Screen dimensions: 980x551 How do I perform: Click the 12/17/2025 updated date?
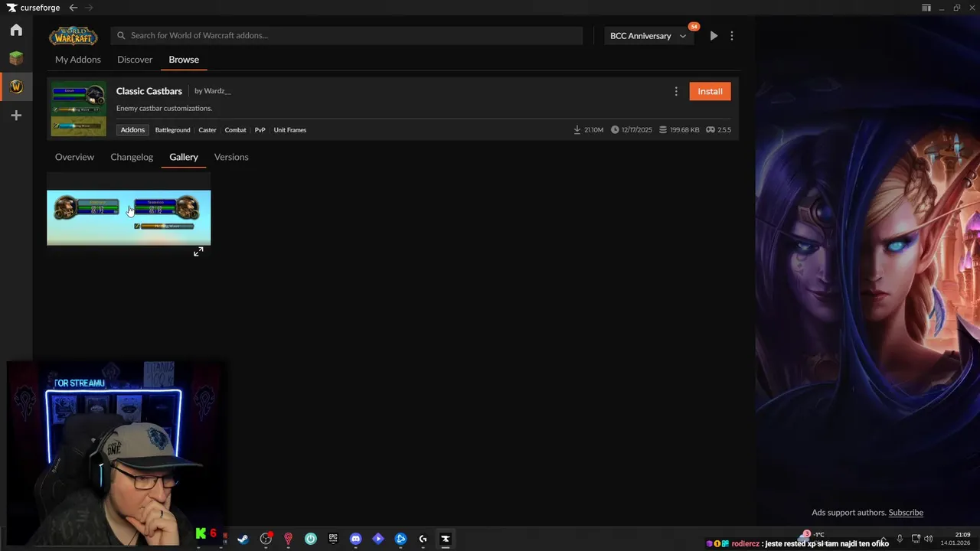[632, 130]
